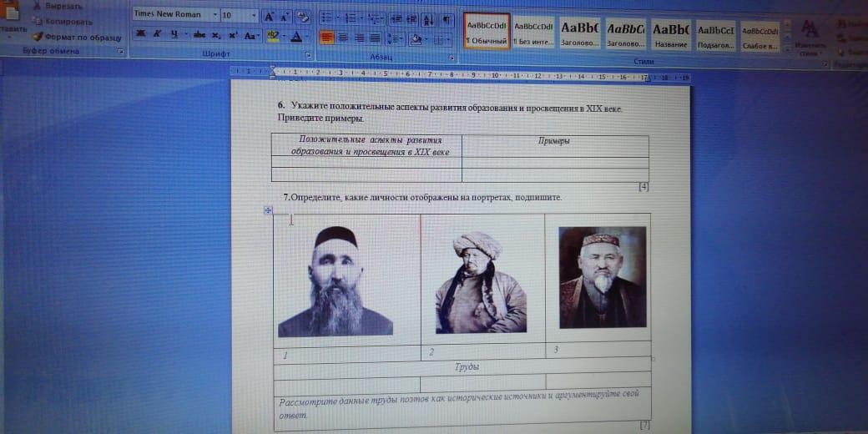
Task: Click the question 7 text line
Action: pos(422,197)
